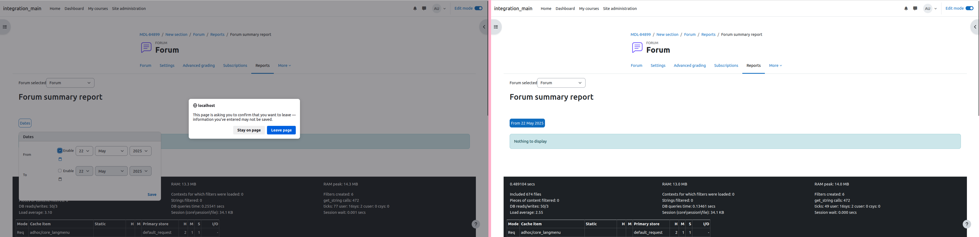This screenshot has height=237, width=980.
Task: Open course index drawer in right window
Action: click(x=496, y=27)
